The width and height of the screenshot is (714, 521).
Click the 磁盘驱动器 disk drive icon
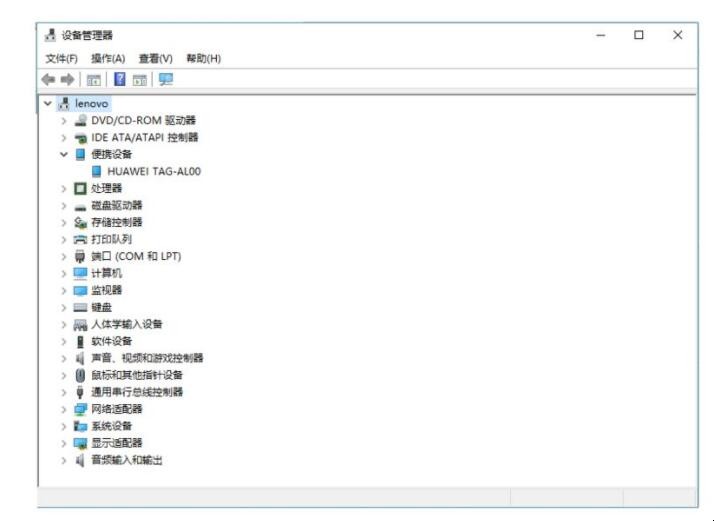(80, 206)
